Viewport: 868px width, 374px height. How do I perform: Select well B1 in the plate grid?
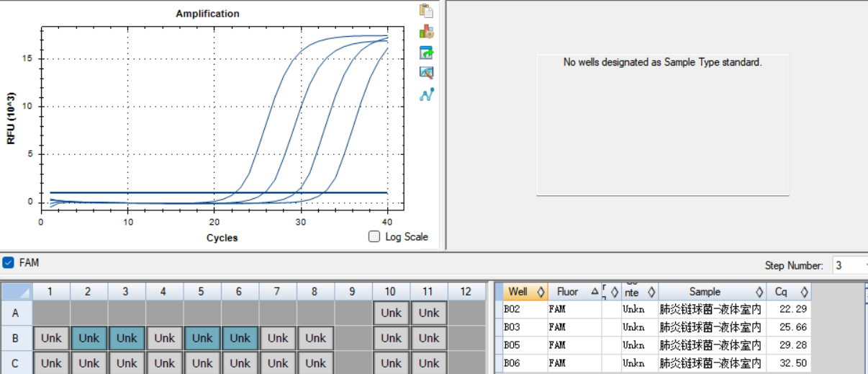pos(51,338)
